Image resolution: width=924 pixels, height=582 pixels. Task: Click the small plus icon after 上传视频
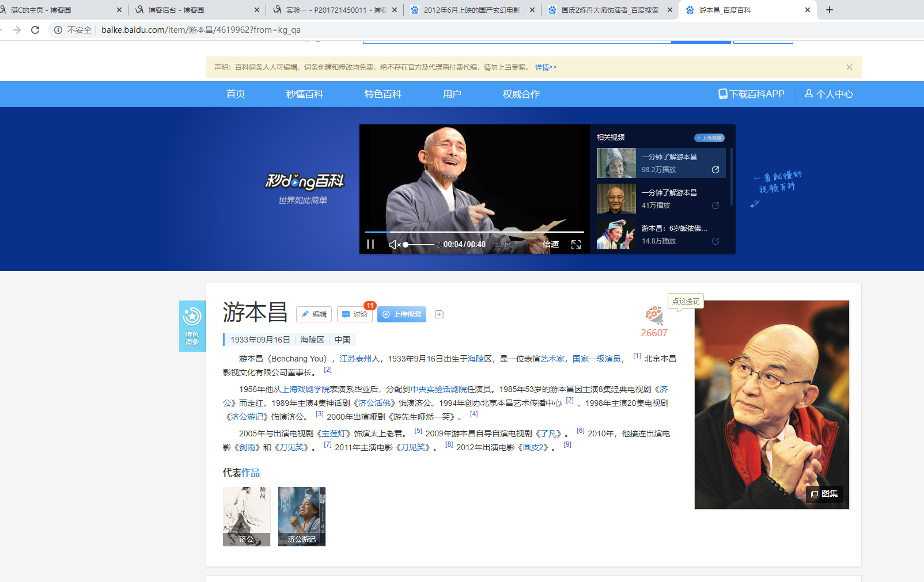[439, 314]
